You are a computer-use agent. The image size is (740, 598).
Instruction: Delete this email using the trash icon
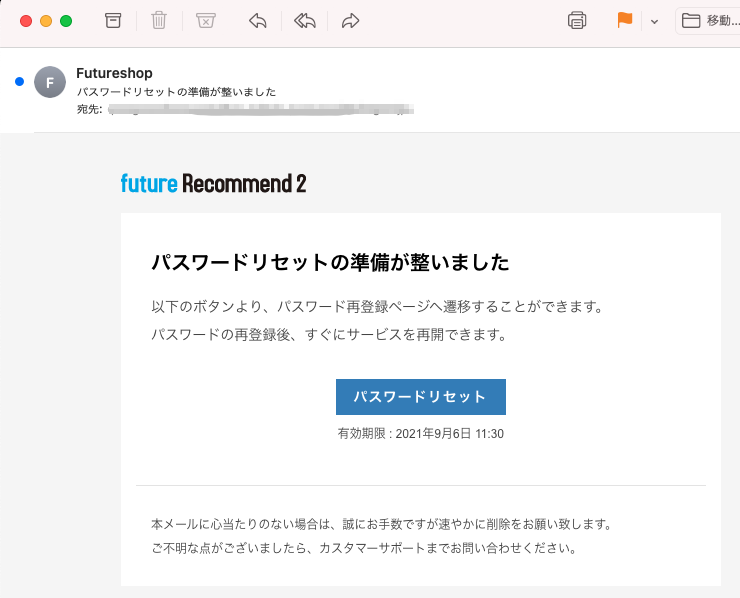pyautogui.click(x=159, y=21)
